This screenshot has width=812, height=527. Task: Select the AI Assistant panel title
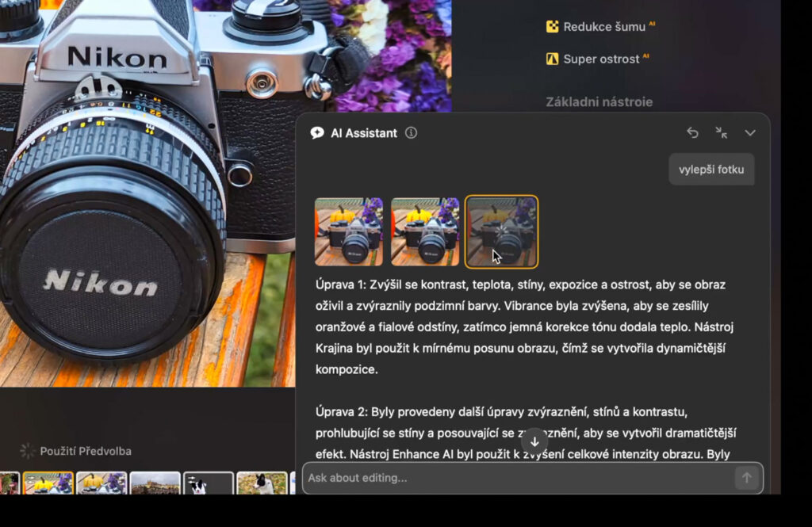(366, 133)
